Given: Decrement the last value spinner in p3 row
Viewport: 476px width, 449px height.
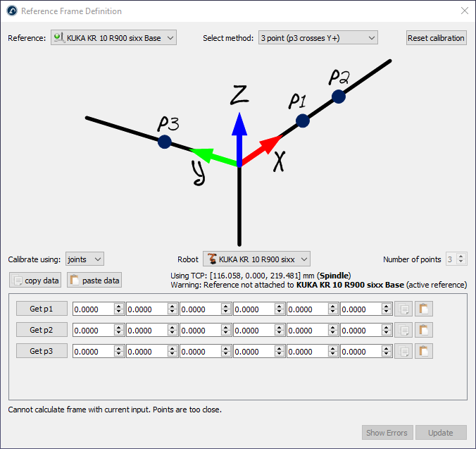Looking at the screenshot, I should 387,354.
